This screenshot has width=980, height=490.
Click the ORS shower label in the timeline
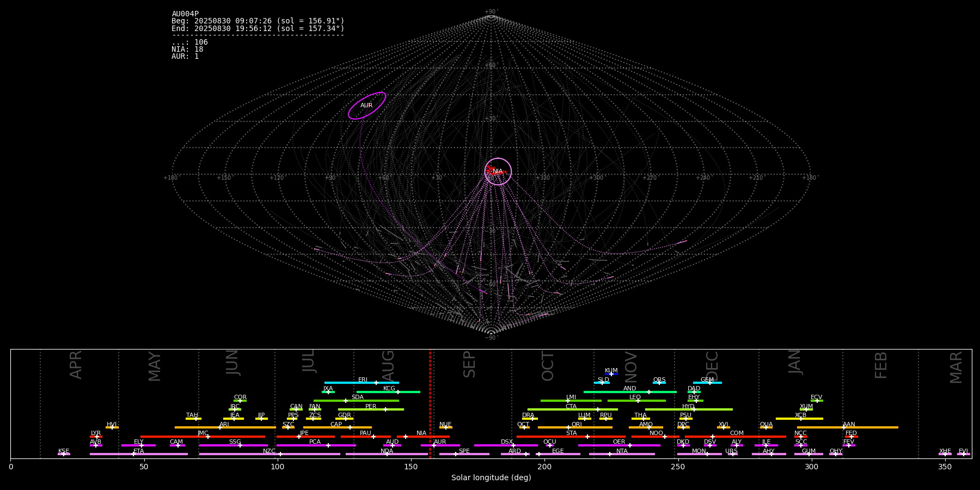click(659, 380)
